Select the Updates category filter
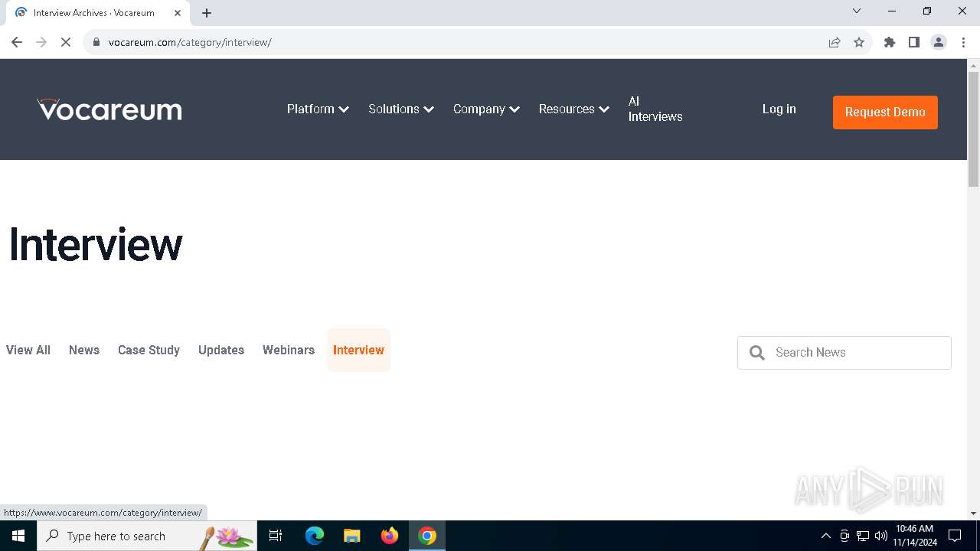The height and width of the screenshot is (551, 980). (221, 350)
